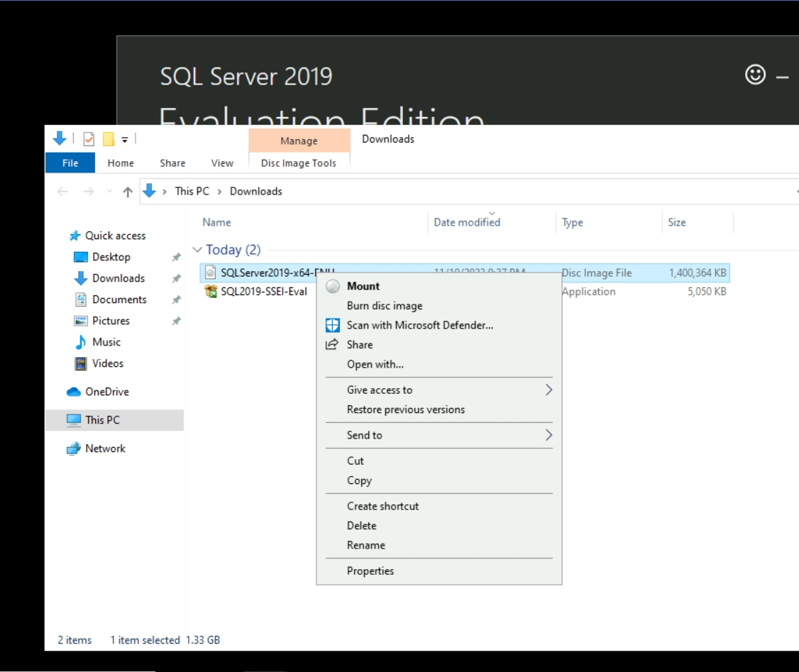
Task: Collapse the Today (2) group
Action: [197, 250]
